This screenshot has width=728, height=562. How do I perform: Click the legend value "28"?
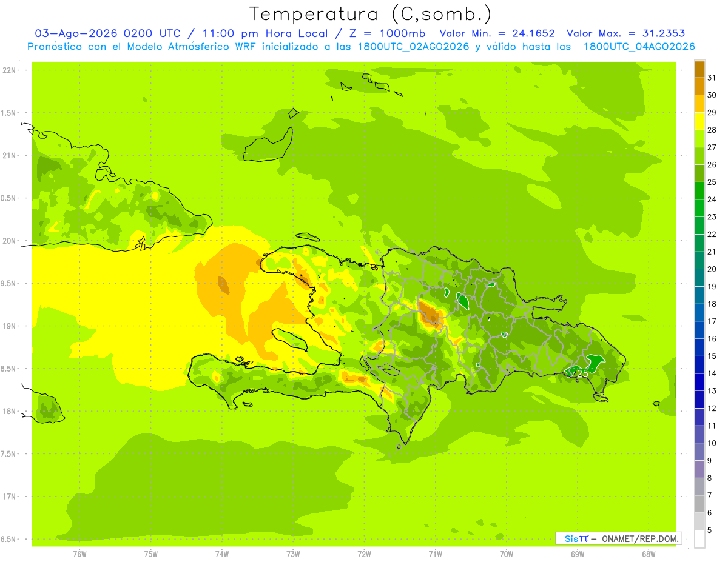[x=712, y=130]
